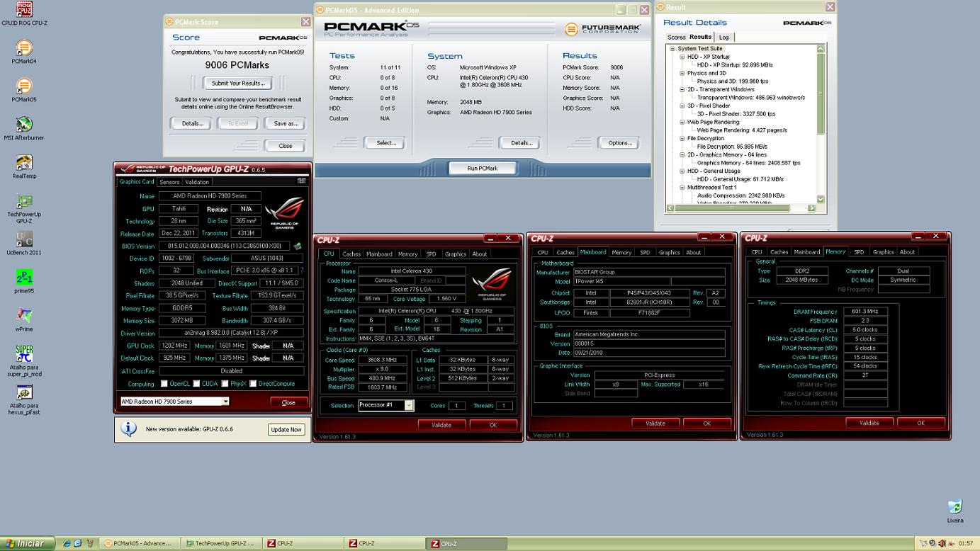
Task: Open Caches tab in first CPU-Z window
Action: coord(351,254)
